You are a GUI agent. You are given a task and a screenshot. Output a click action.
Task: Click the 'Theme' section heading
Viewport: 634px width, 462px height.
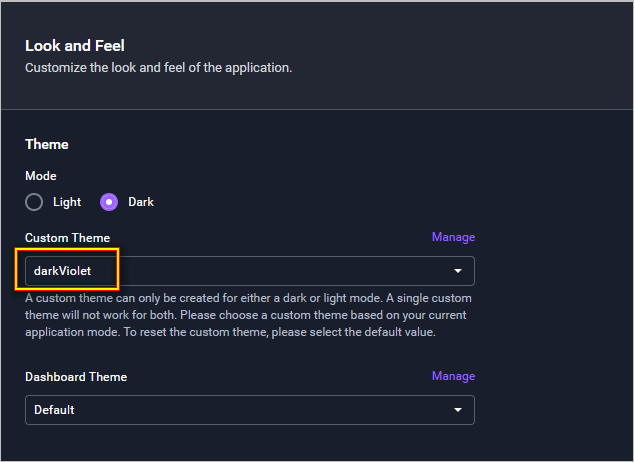pos(47,144)
